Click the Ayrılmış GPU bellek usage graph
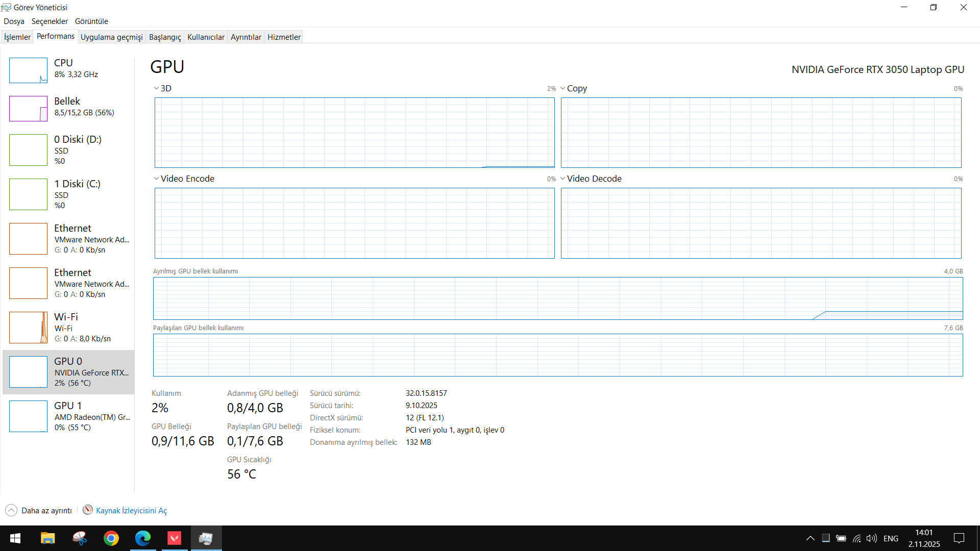The image size is (980, 551). tap(557, 298)
